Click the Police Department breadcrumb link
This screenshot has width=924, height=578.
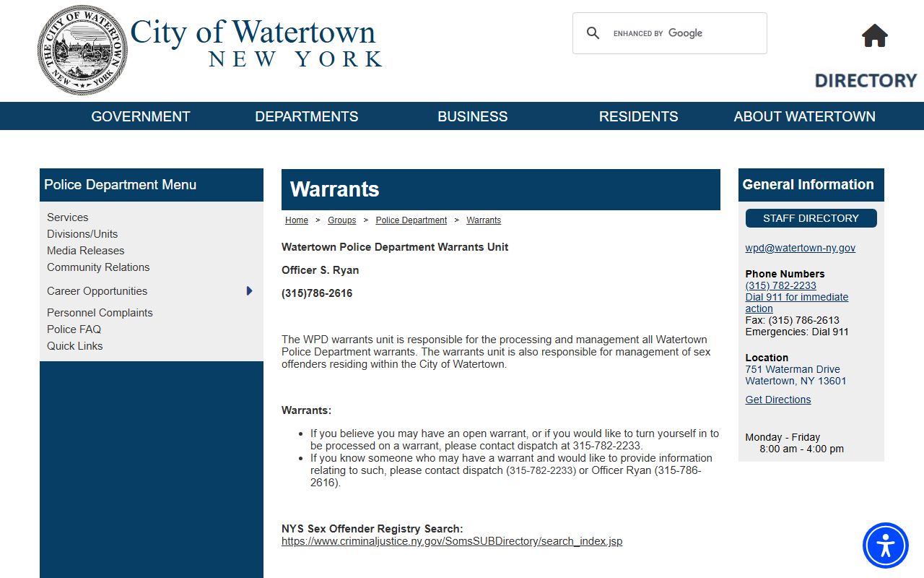pos(411,220)
